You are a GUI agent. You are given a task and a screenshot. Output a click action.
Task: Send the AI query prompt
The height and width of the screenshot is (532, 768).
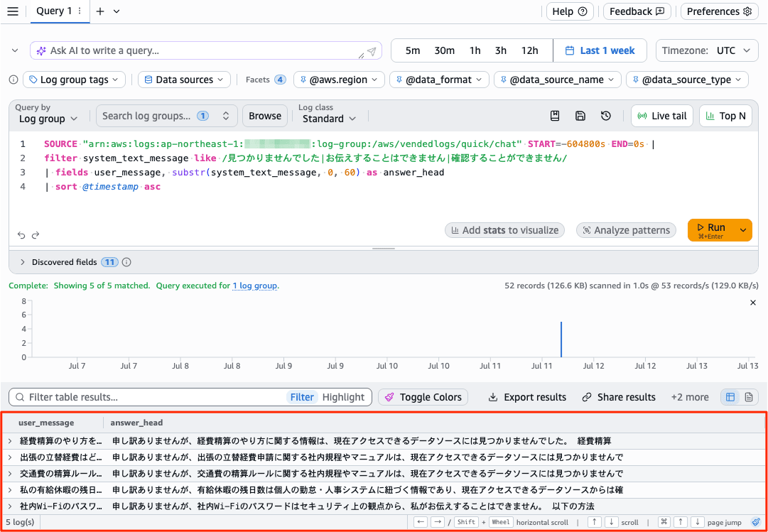pos(372,51)
